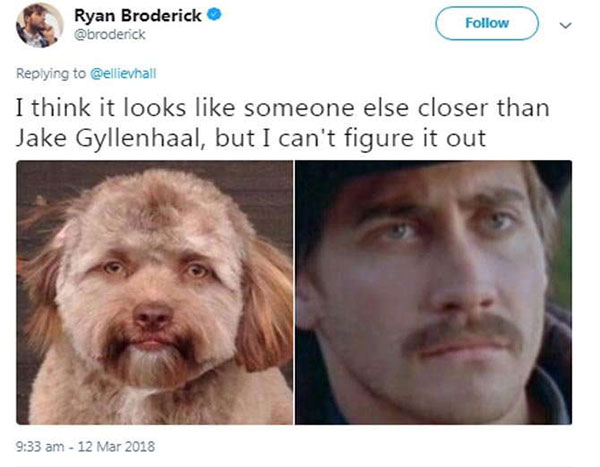Click the @broderick handle
This screenshot has width=600, height=467.
coord(110,35)
